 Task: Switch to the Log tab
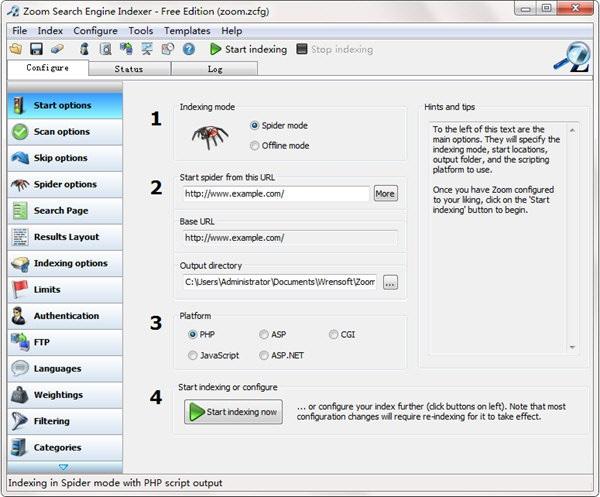coord(215,69)
